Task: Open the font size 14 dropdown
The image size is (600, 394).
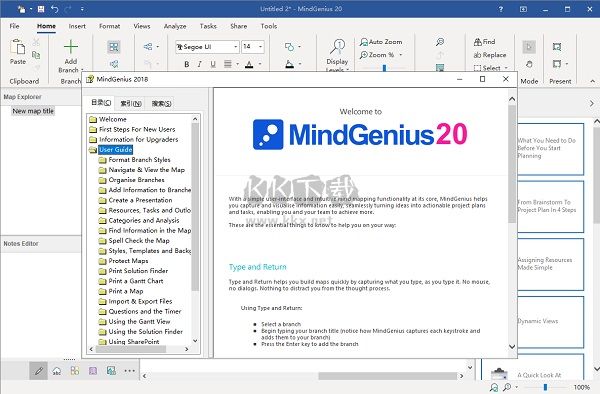Action: 253,47
